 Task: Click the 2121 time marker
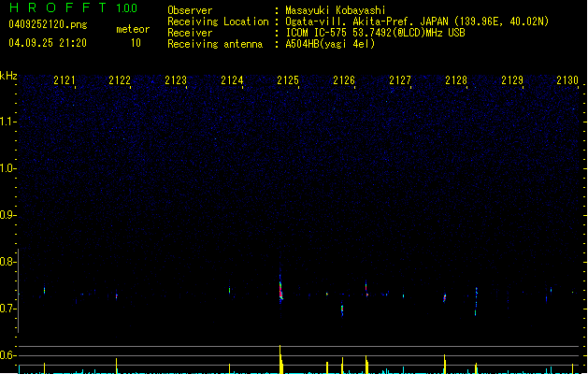pyautogui.click(x=65, y=80)
